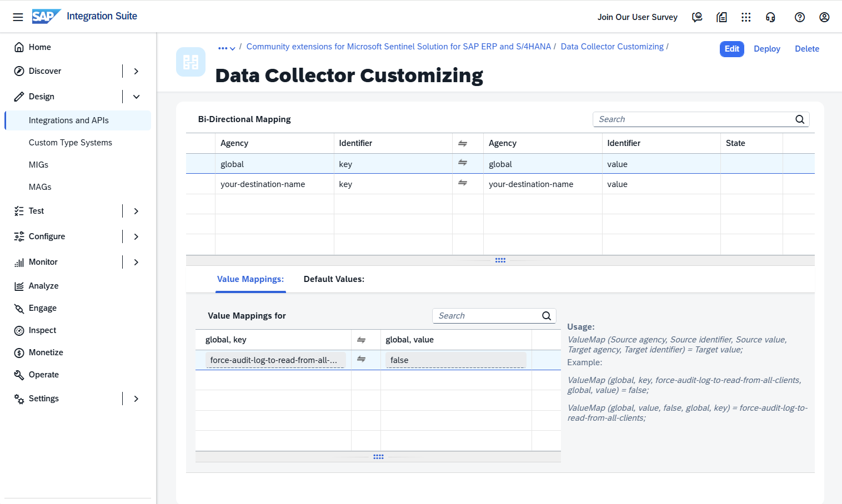Click the Discover compass icon

19,71
